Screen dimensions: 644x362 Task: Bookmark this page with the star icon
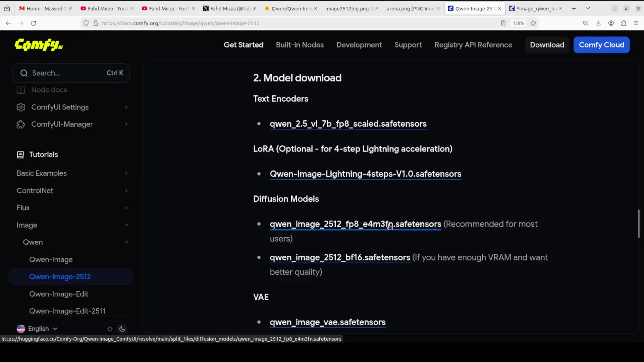click(x=534, y=23)
